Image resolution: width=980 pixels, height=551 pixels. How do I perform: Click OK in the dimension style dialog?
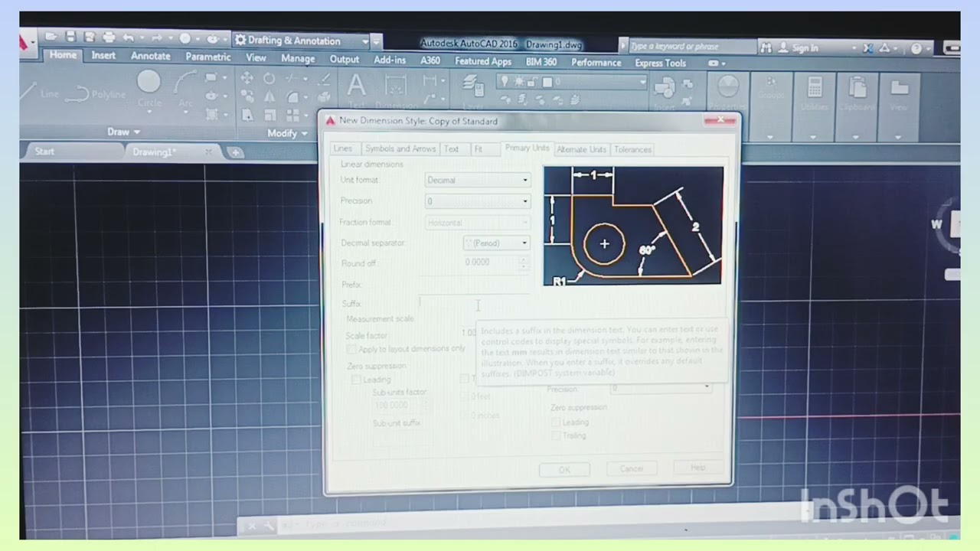(564, 470)
